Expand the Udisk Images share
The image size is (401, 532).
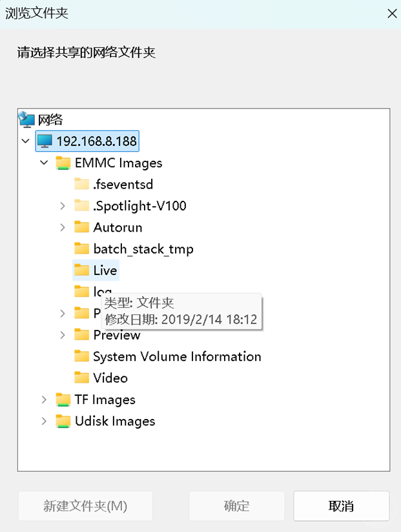[x=44, y=421]
